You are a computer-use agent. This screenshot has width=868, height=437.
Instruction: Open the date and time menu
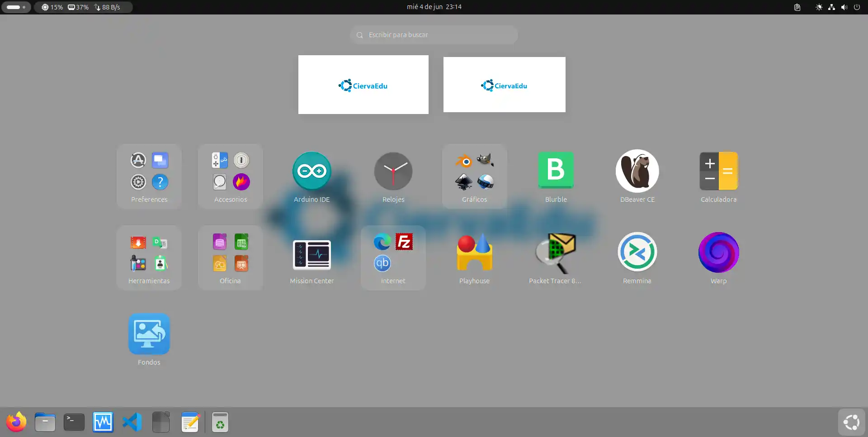pyautogui.click(x=434, y=7)
